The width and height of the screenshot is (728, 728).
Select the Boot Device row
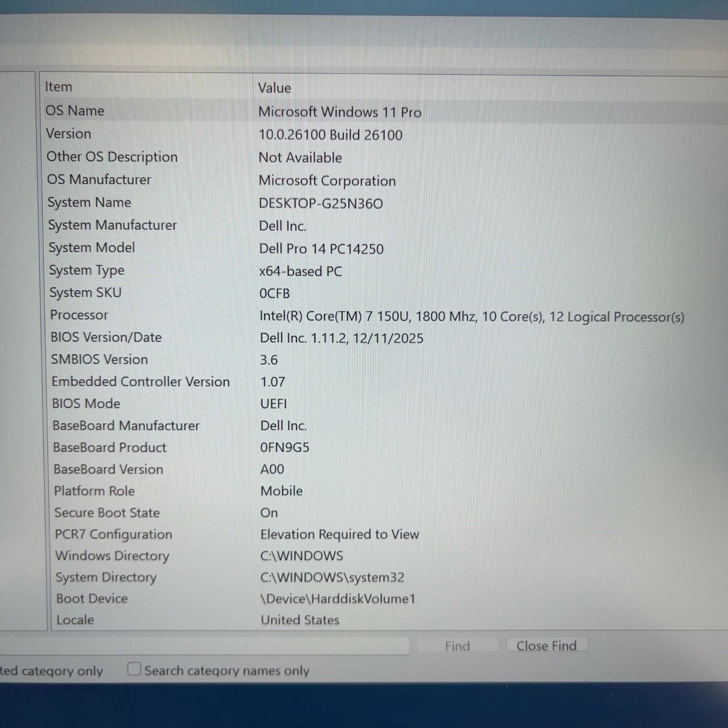tap(92, 598)
